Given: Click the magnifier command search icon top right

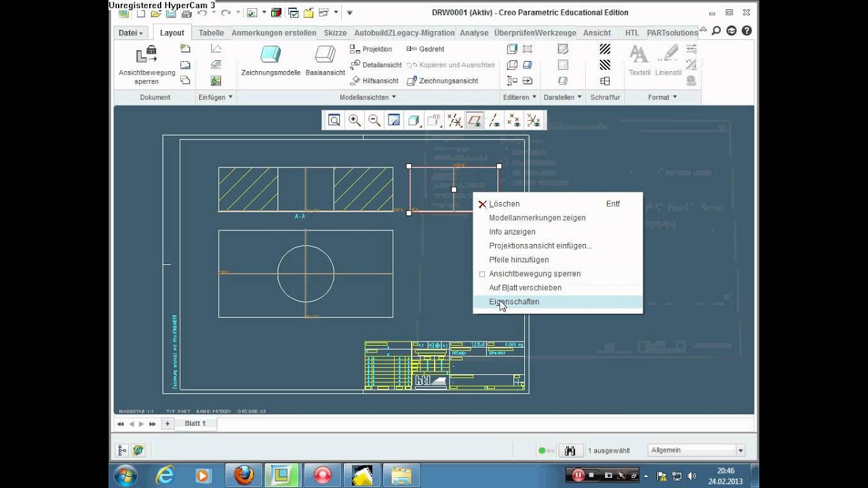Looking at the screenshot, I should point(717,30).
